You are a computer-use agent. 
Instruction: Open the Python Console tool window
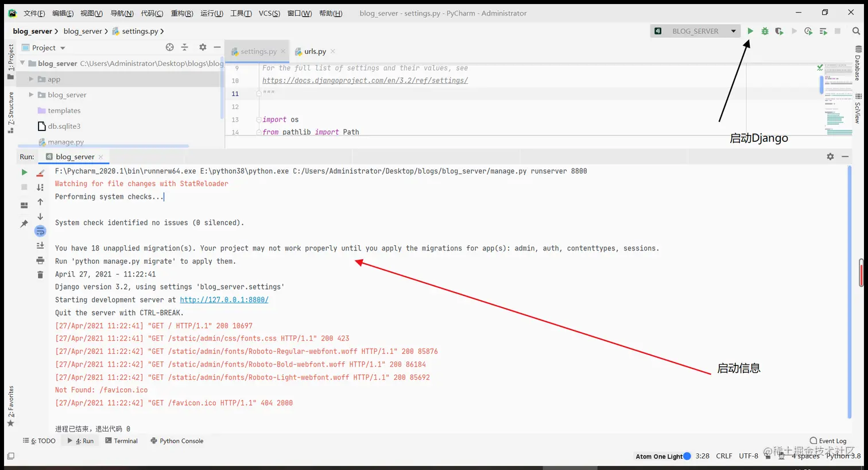[x=177, y=441]
